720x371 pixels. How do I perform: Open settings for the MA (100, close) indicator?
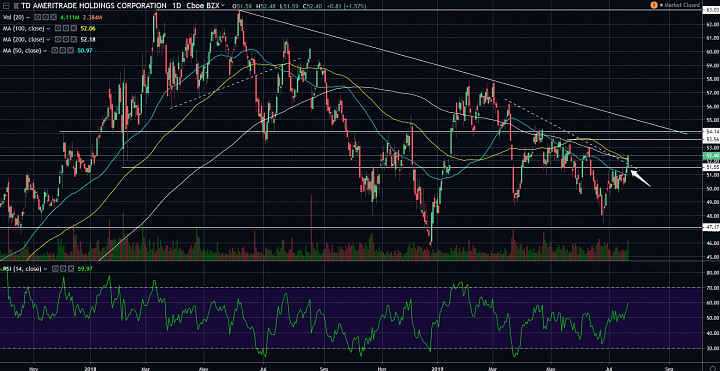coord(66,28)
